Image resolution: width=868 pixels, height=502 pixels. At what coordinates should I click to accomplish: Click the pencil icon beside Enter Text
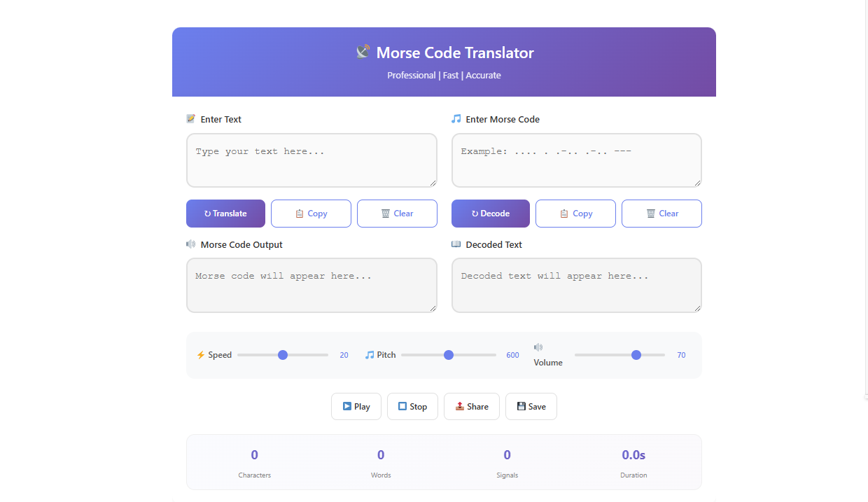pos(190,119)
